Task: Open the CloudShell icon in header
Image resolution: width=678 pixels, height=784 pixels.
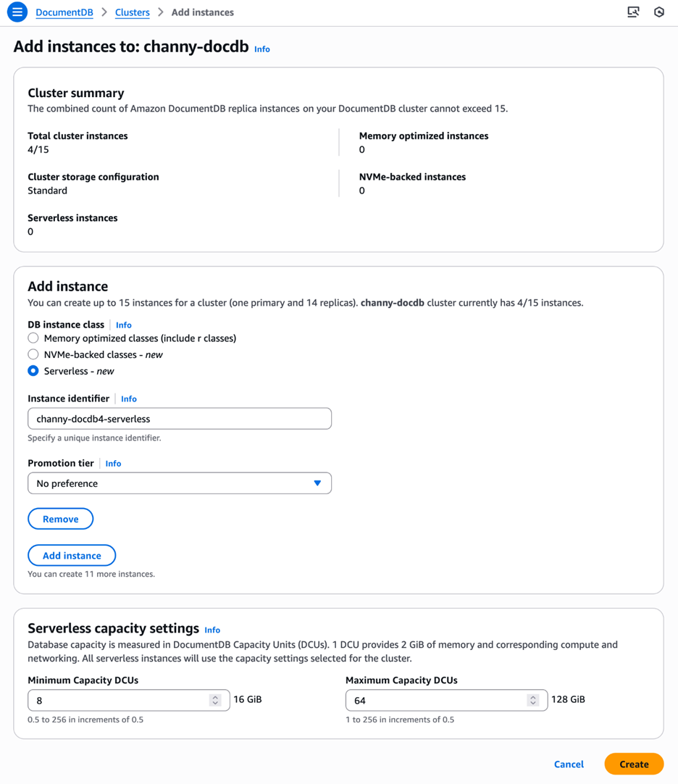Action: [x=633, y=12]
